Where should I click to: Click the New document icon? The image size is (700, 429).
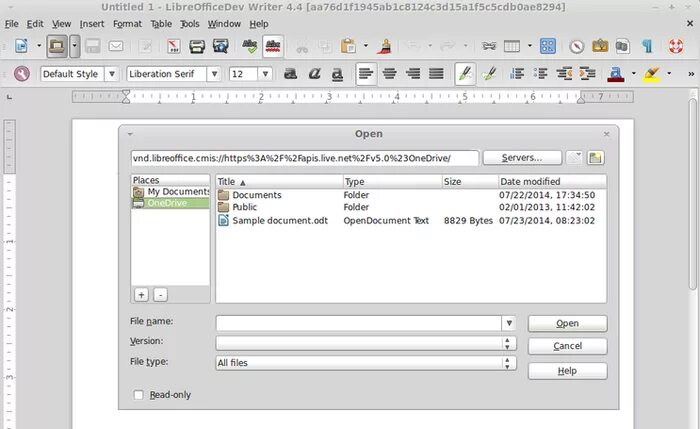click(21, 46)
